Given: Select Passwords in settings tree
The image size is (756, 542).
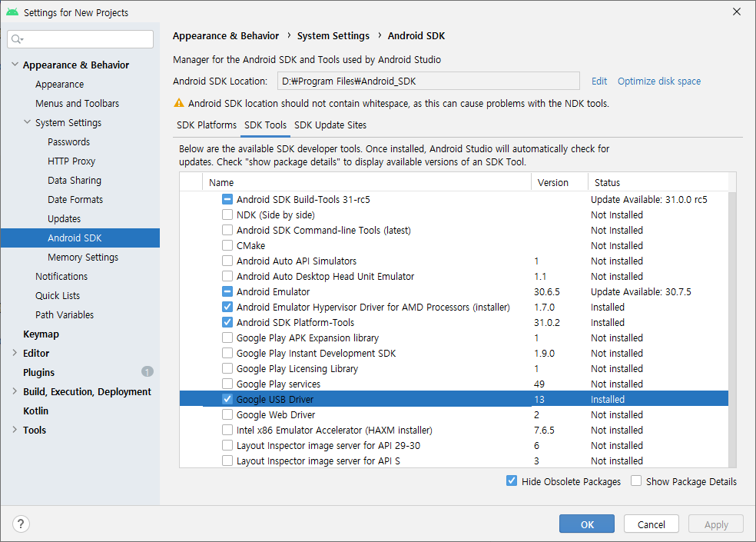Looking at the screenshot, I should click(68, 142).
